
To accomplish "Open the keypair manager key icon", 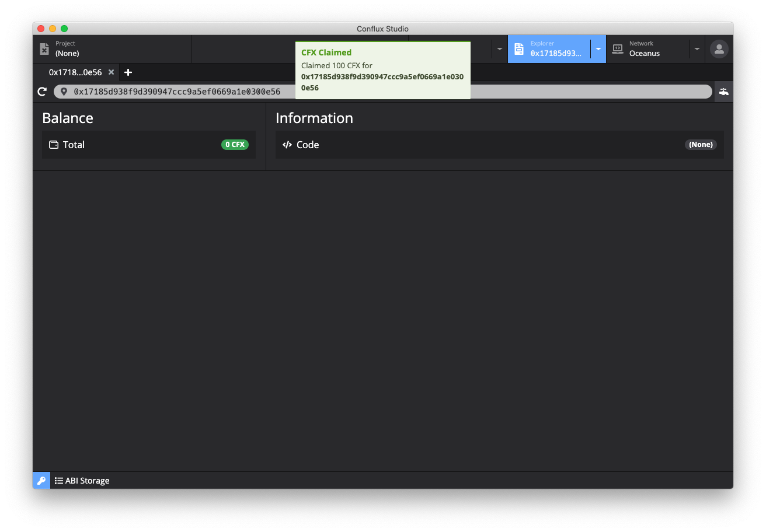I will click(x=41, y=481).
